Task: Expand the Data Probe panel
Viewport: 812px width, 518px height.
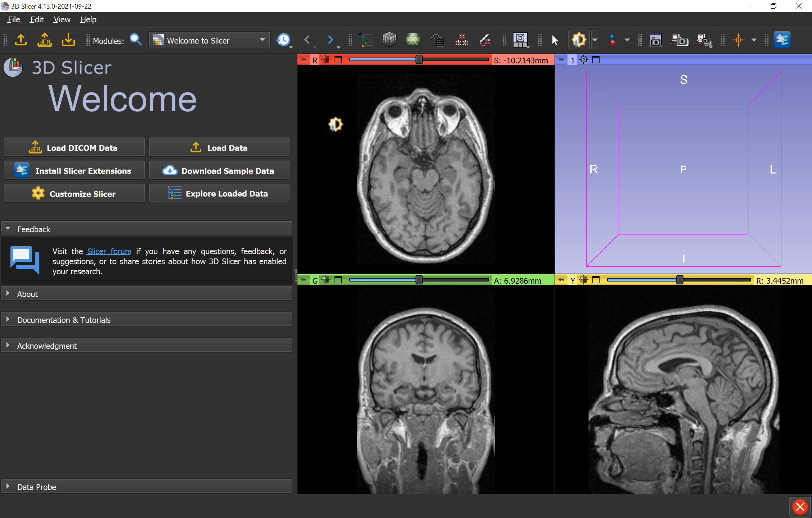Action: (147, 487)
